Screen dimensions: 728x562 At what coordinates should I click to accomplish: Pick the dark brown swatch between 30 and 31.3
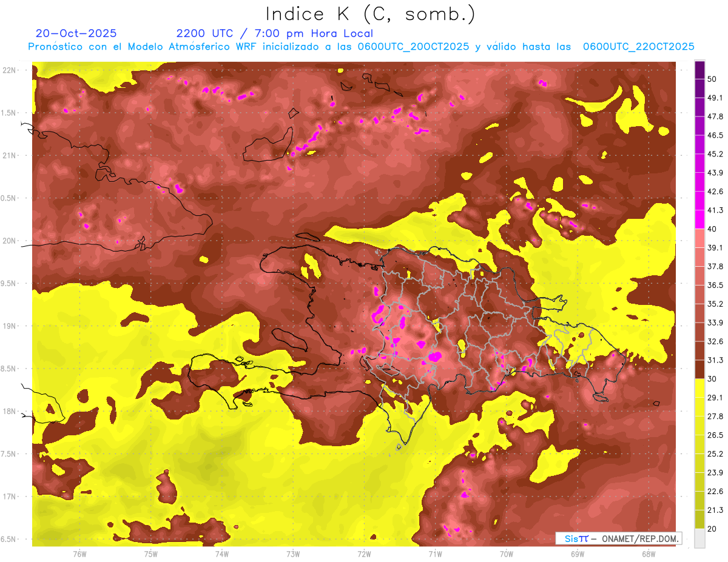[699, 369]
